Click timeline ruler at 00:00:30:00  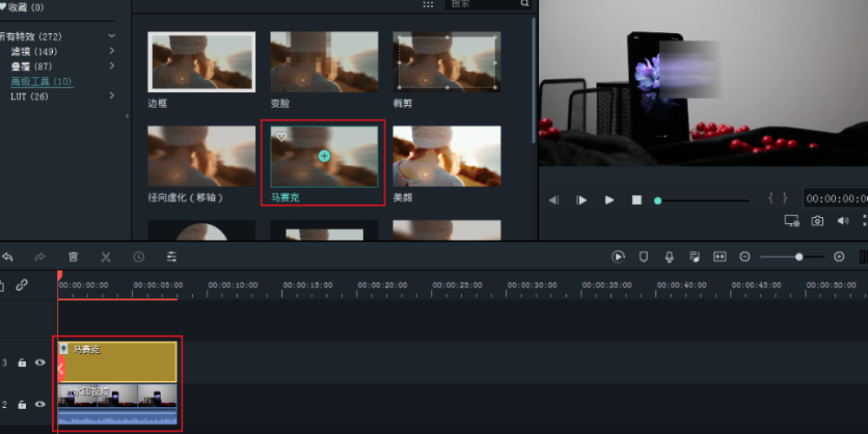pos(532,286)
